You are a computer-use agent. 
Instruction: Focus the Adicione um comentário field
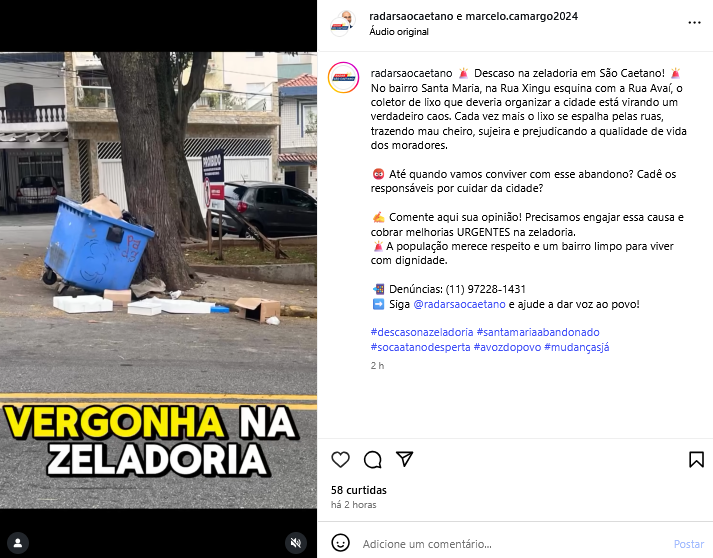point(515,544)
